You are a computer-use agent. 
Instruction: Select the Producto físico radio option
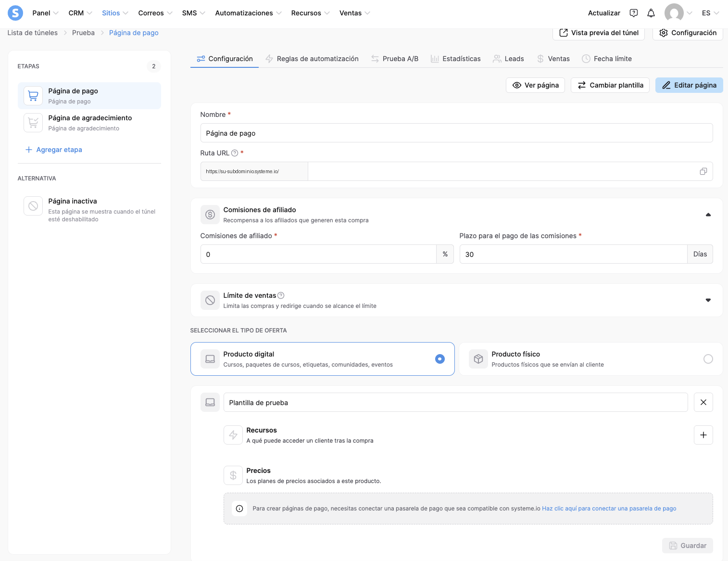point(708,359)
